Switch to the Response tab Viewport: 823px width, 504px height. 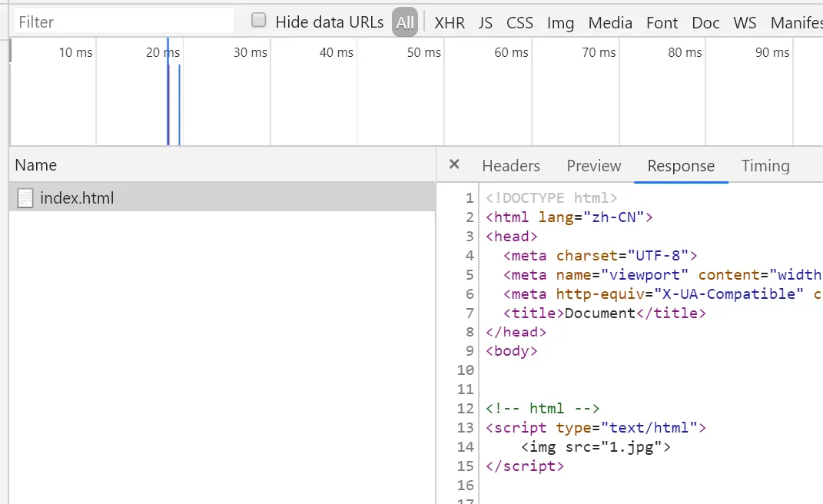(x=681, y=166)
